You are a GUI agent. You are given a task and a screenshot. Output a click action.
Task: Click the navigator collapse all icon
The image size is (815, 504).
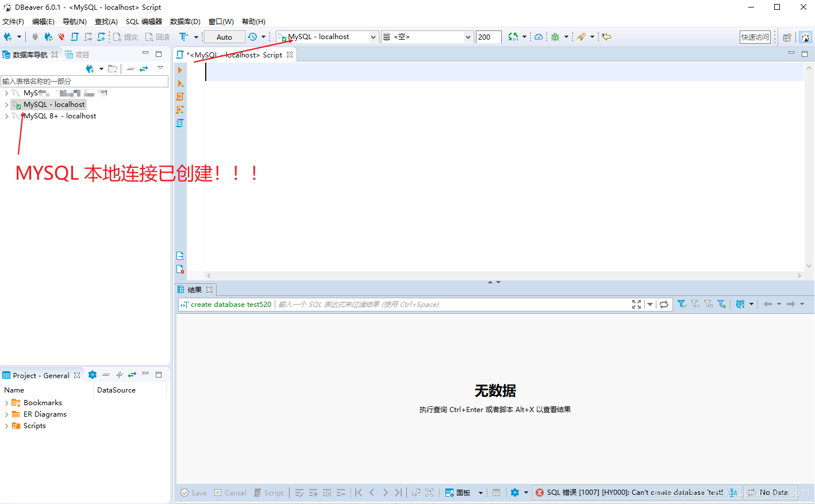[130, 69]
